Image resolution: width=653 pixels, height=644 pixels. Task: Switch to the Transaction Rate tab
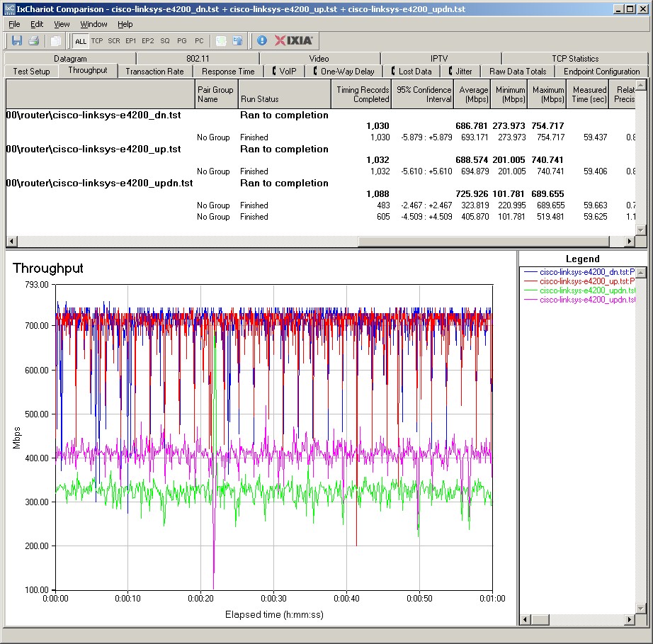click(x=154, y=72)
